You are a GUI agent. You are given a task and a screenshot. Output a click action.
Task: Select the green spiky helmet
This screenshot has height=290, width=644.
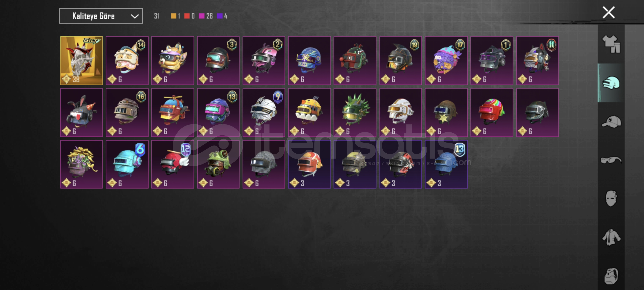[x=355, y=113]
